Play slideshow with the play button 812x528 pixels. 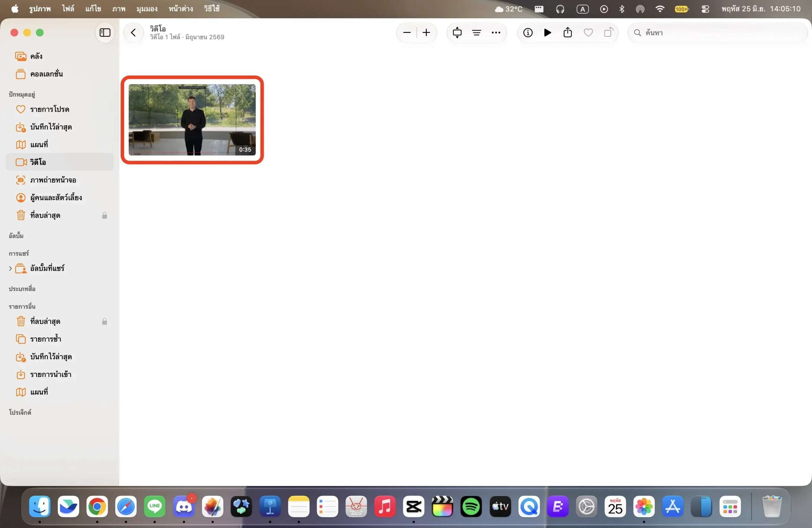pos(547,33)
